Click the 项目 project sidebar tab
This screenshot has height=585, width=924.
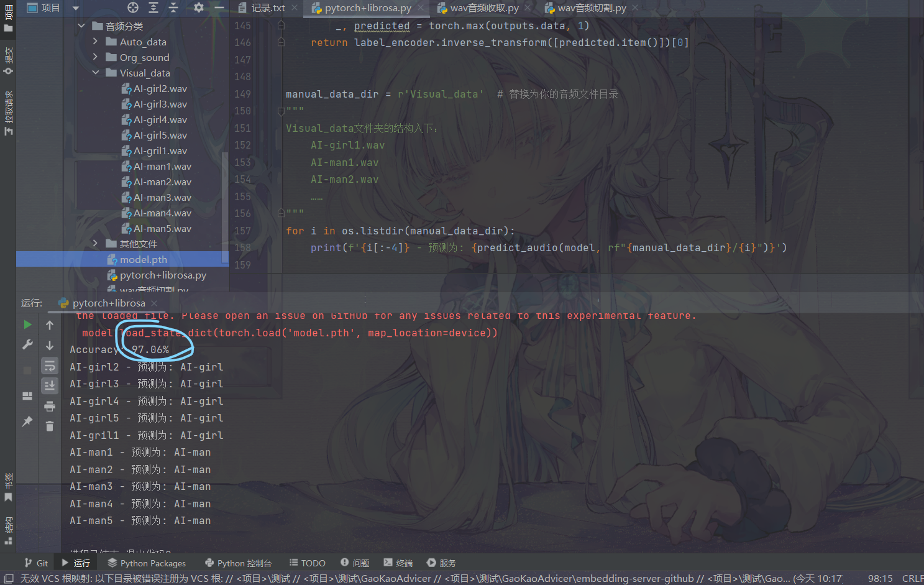click(x=8, y=17)
